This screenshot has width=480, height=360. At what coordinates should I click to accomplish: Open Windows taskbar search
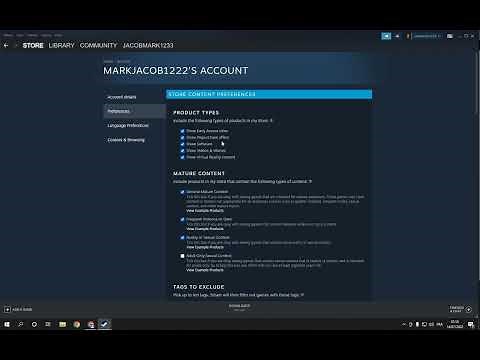[x=21, y=324]
